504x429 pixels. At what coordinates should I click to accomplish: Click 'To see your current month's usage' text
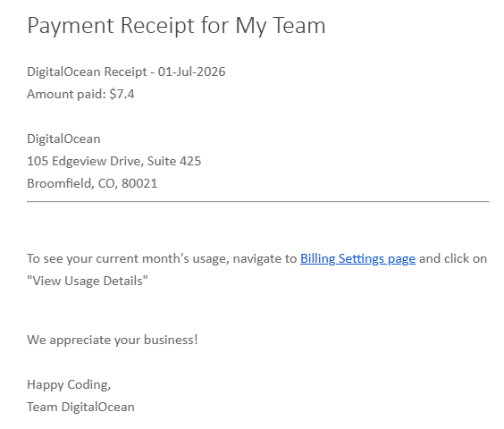[x=128, y=259]
